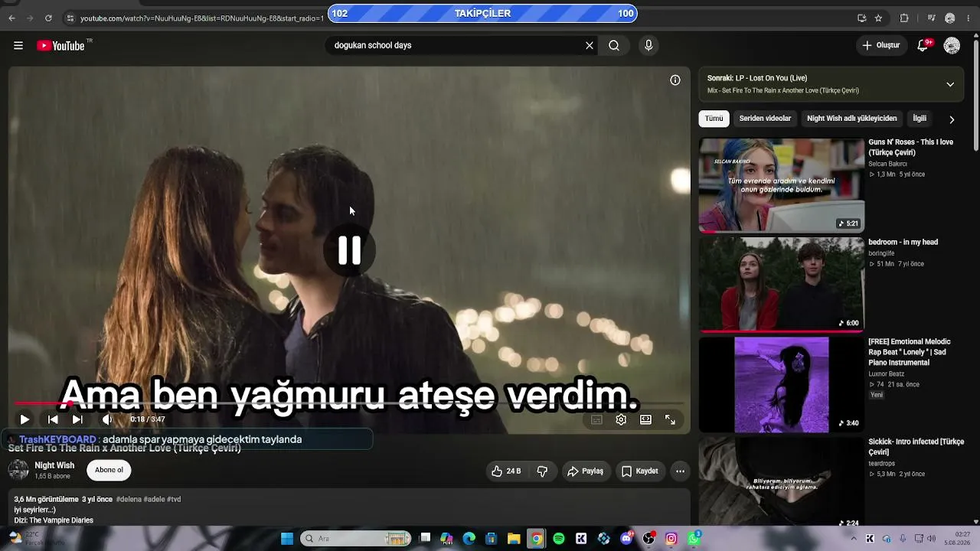Image resolution: width=980 pixels, height=551 pixels.
Task: Open the Emotional Melodic Rap Beat thumbnail
Action: 782,385
